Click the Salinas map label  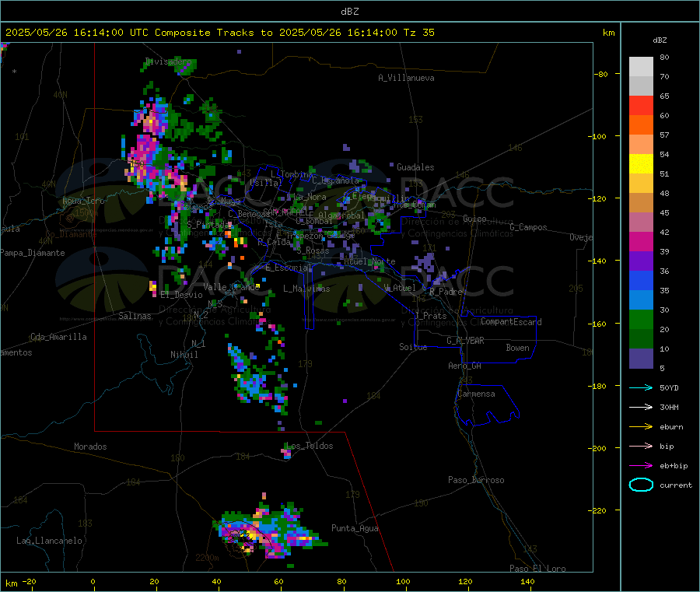point(135,316)
